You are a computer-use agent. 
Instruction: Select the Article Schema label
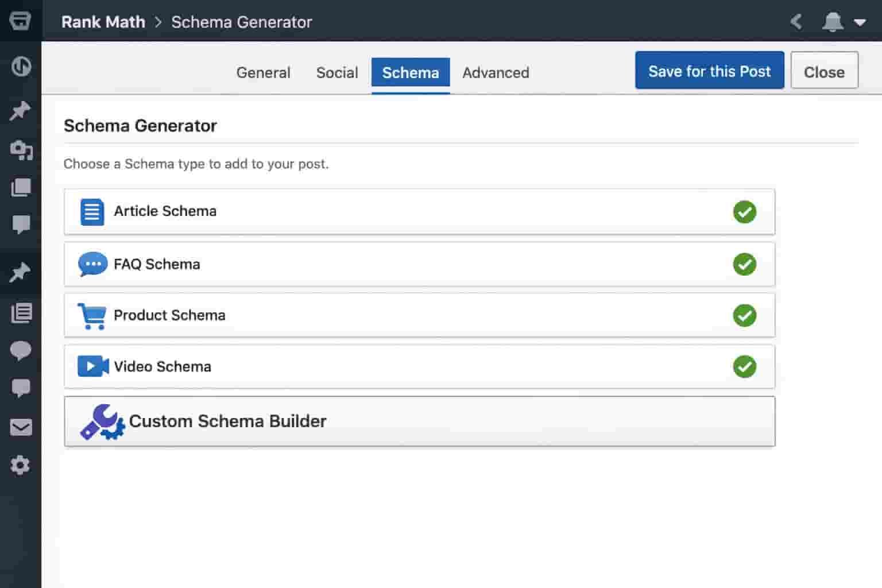click(x=165, y=211)
